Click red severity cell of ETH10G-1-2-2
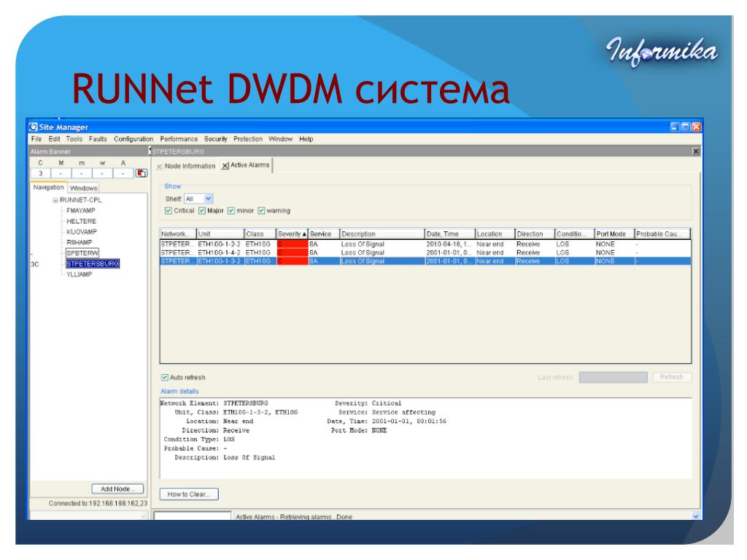 point(292,244)
